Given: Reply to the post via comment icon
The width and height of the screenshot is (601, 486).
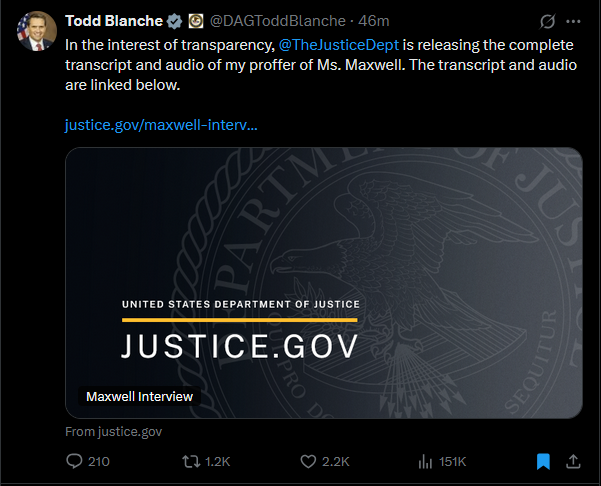Looking at the screenshot, I should [x=74, y=461].
